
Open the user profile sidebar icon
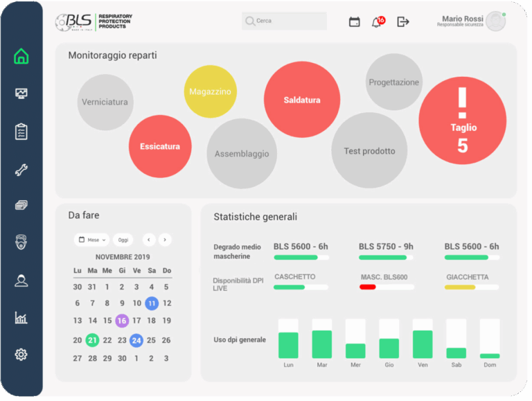[x=21, y=280]
